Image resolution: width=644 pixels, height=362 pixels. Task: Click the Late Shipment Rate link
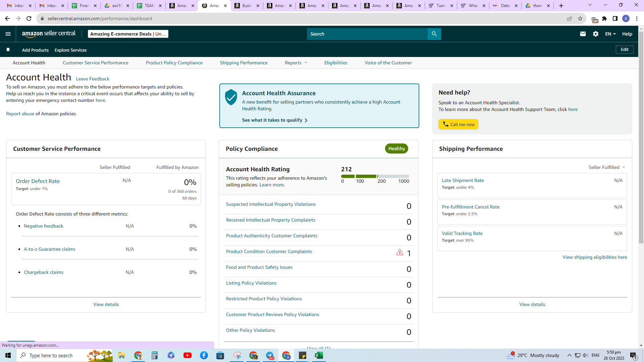[x=463, y=180]
